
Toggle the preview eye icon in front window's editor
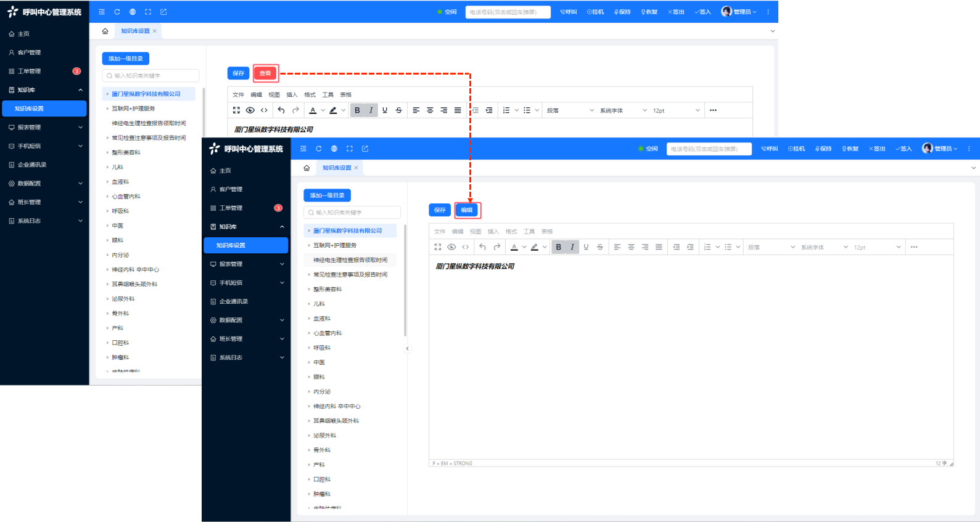point(451,247)
